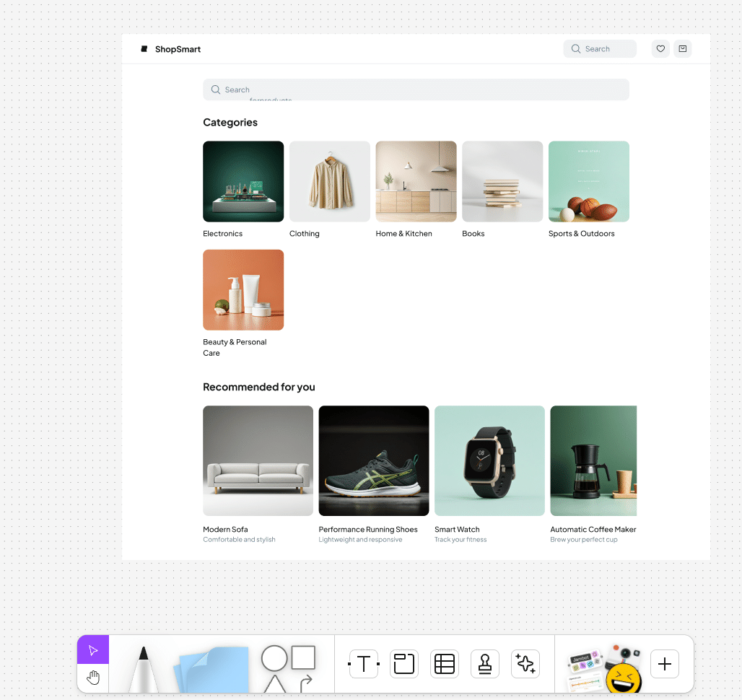Pick the bent arrow connector tool
Image resolution: width=742 pixels, height=700 pixels.
[x=306, y=683]
